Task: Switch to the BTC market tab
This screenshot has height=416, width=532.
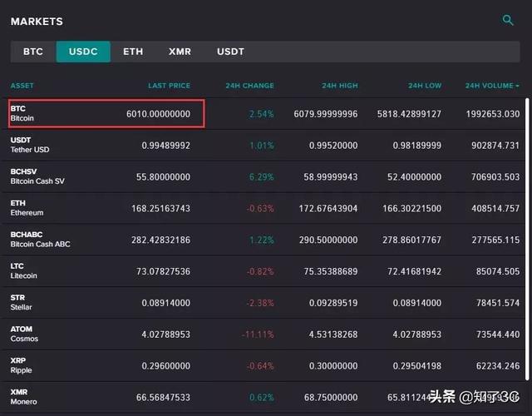Action: click(33, 52)
